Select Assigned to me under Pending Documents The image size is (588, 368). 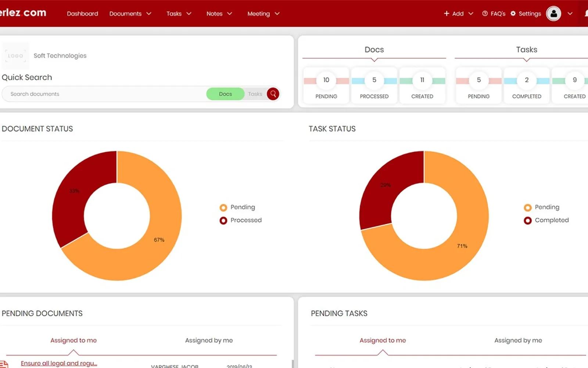point(73,340)
